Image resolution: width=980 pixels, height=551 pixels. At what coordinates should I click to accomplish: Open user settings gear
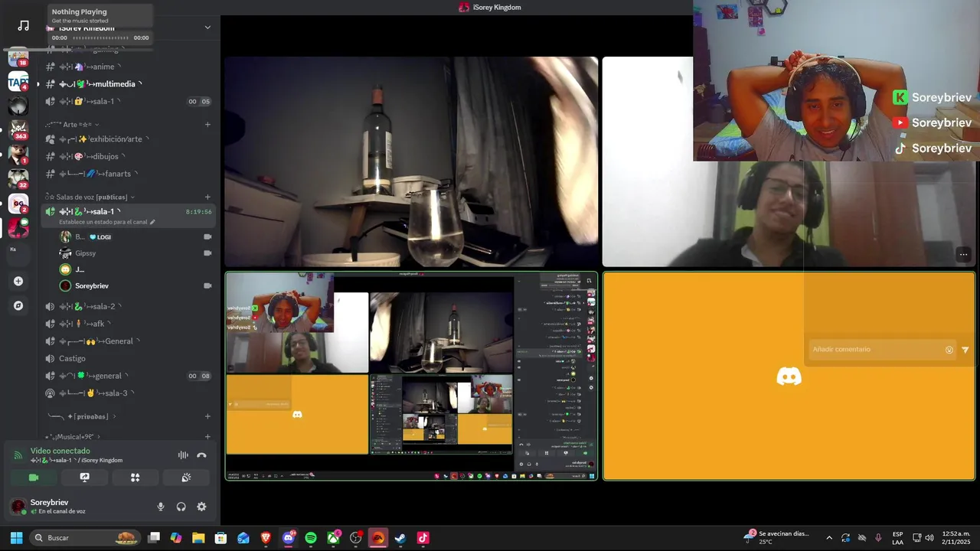coord(201,507)
